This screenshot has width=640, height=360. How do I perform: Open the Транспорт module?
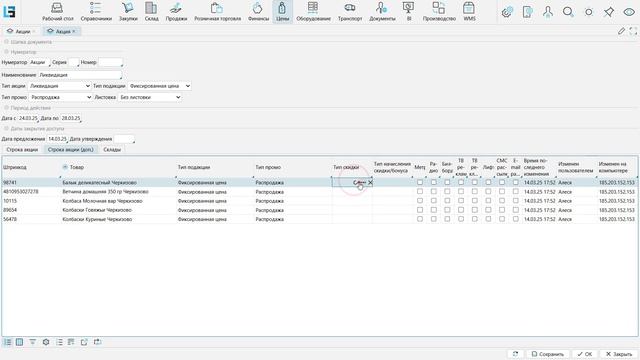pos(350,12)
